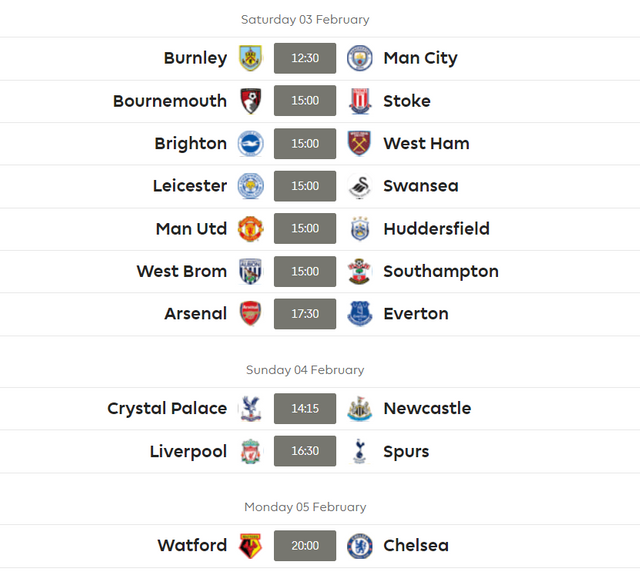Select the Newcastle club crest
Image resolution: width=640 pixels, height=571 pixels.
coord(359,408)
